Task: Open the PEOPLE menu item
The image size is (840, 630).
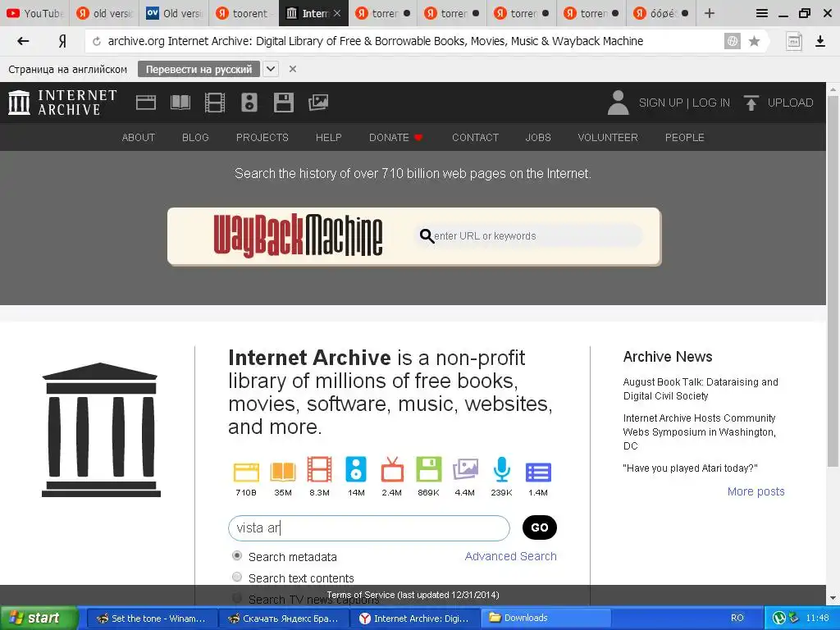Action: 685,138
